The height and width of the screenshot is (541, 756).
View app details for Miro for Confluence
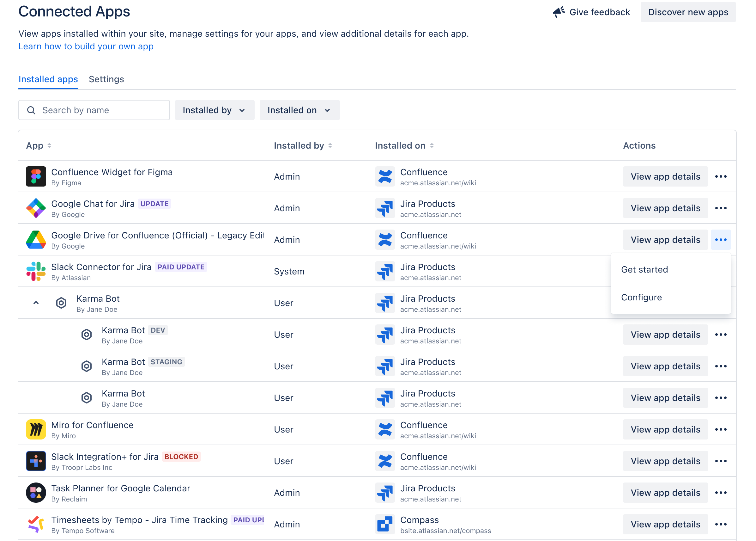click(666, 429)
